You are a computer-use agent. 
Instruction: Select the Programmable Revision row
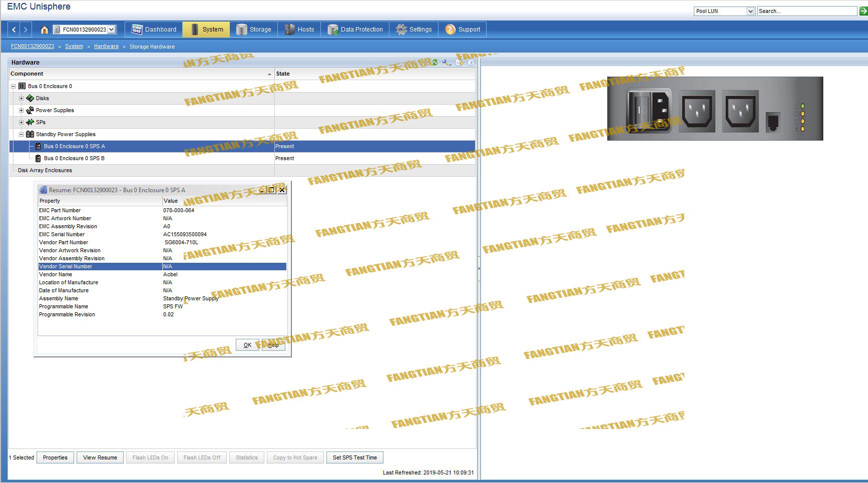[162, 314]
